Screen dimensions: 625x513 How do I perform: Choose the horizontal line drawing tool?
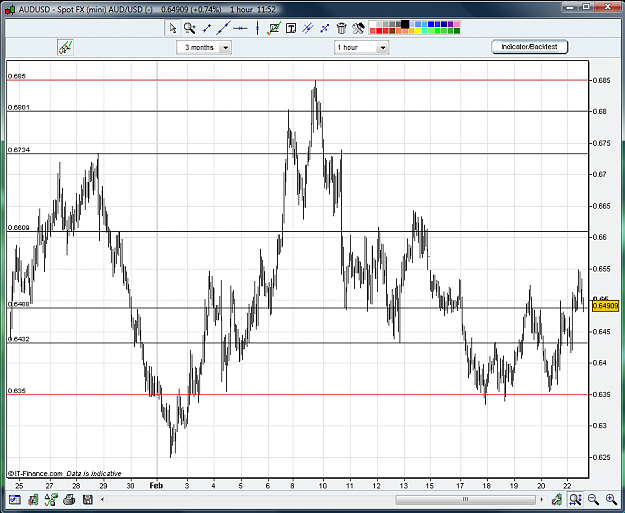click(x=240, y=28)
